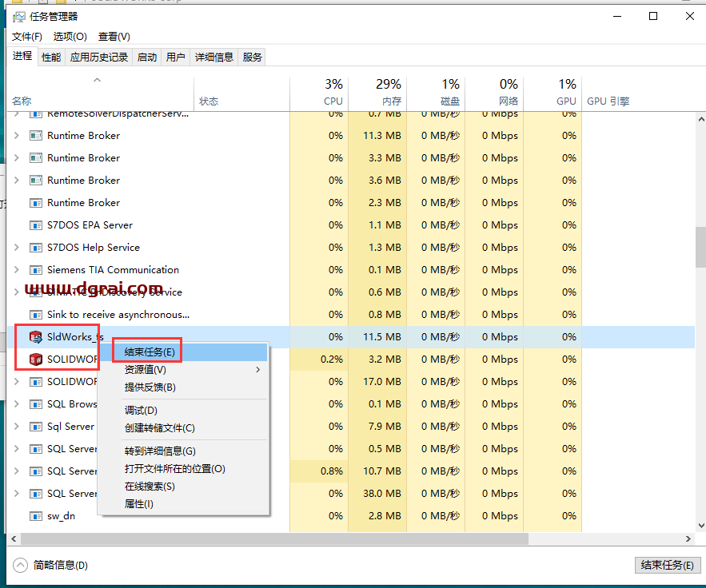Screen dimensions: 706x588
Task: Expand the SQL Server row using 38.0 MB
Action: coord(17,494)
